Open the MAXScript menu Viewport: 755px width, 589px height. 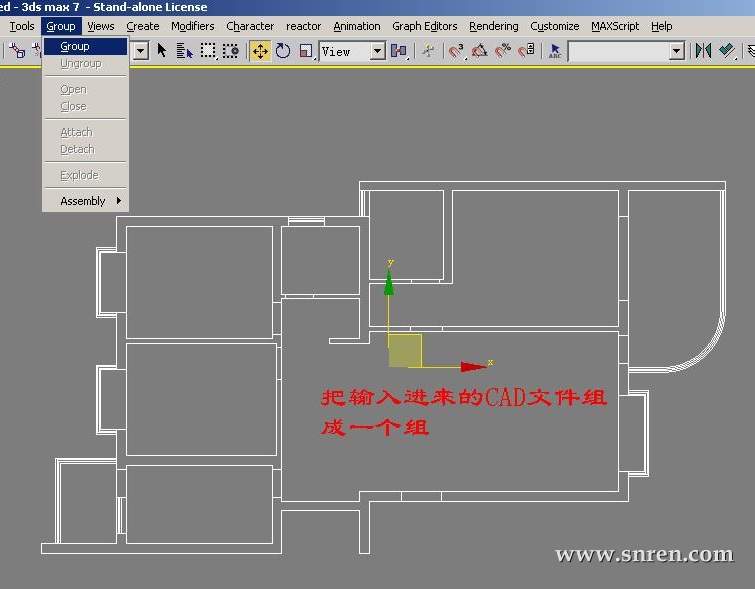[615, 26]
